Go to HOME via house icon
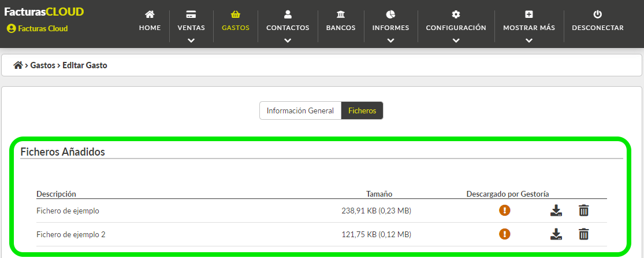The image size is (644, 258). pyautogui.click(x=150, y=15)
